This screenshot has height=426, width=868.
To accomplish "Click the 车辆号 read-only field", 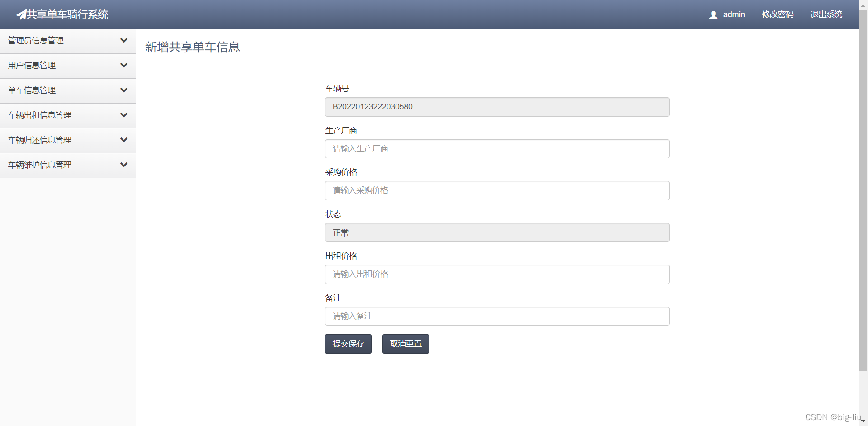I will (x=497, y=107).
